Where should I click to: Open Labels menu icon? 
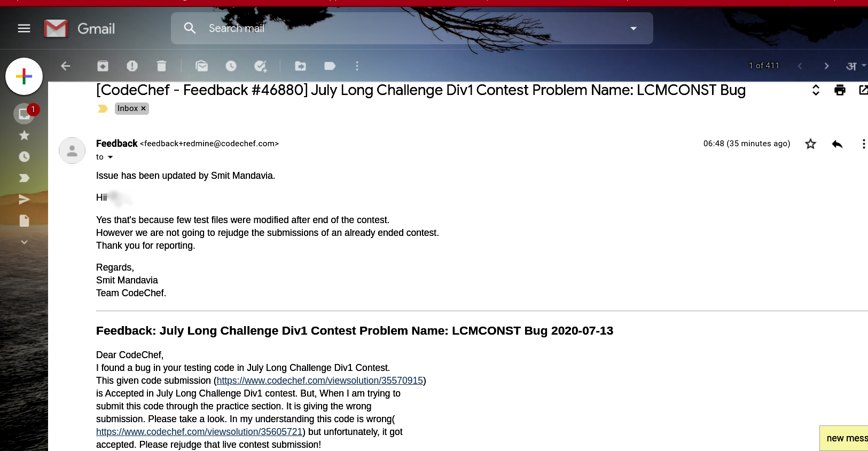pos(330,66)
